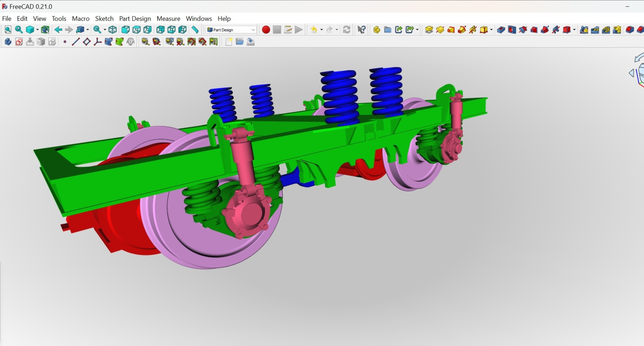Expand the Link navigation dropdown arrow

87,30
